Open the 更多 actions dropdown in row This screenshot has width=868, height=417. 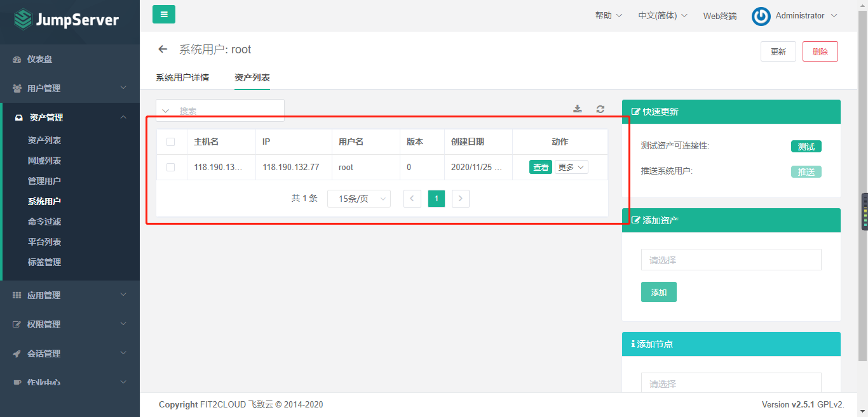(572, 168)
